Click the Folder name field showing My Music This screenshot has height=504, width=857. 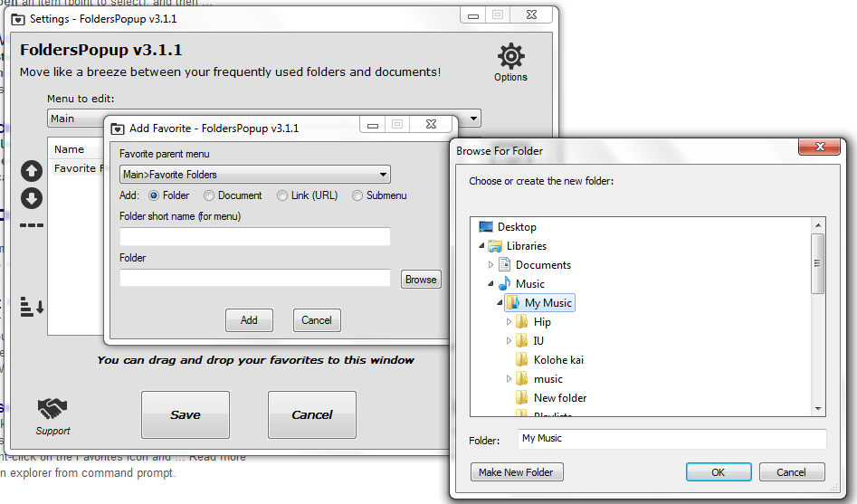(671, 439)
